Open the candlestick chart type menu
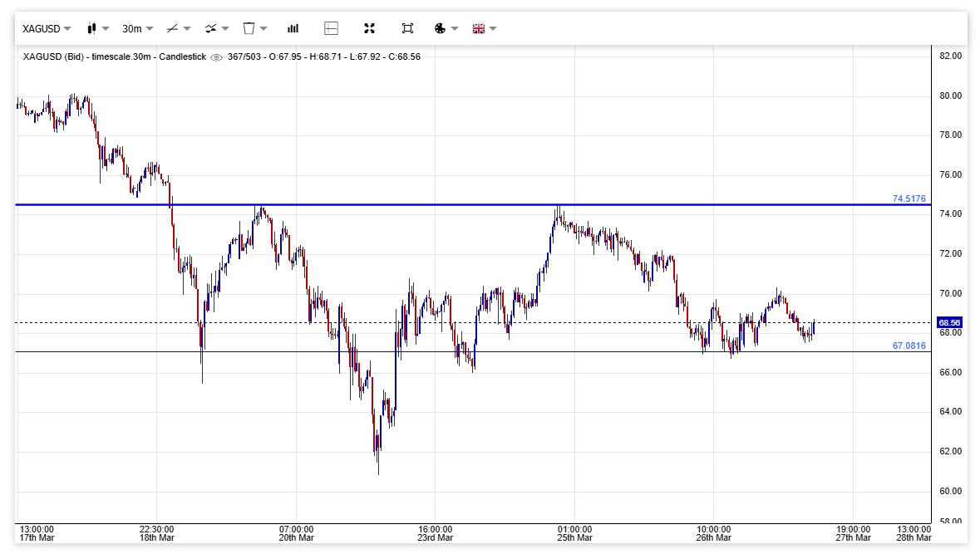980x559 pixels. pyautogui.click(x=98, y=28)
